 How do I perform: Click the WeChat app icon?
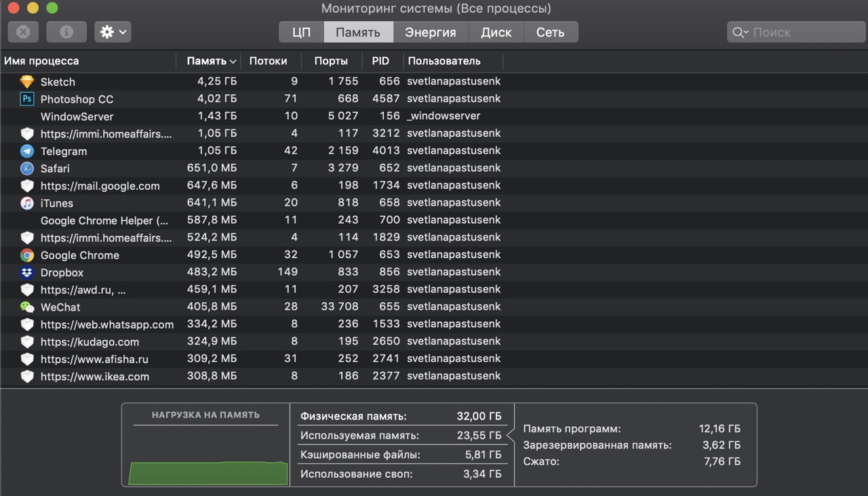click(27, 307)
